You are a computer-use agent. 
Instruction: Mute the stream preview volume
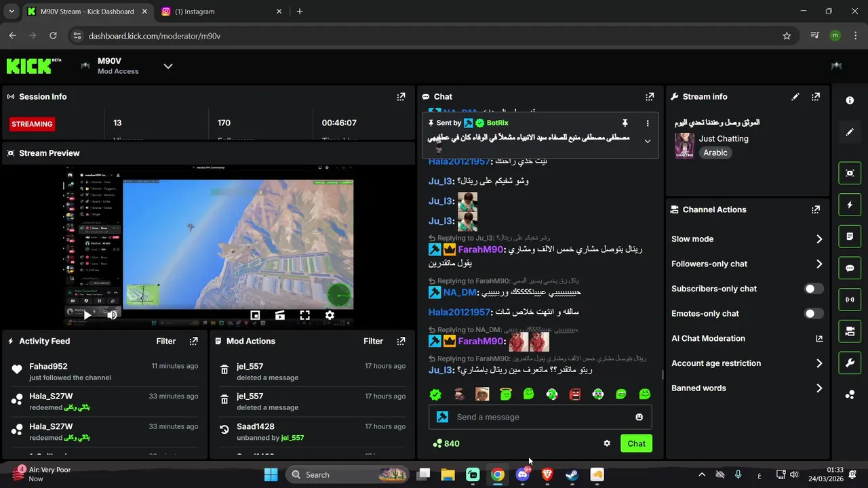coord(113,315)
